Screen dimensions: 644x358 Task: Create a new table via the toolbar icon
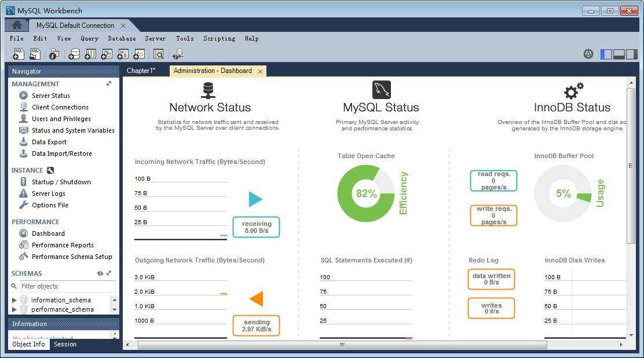point(90,54)
